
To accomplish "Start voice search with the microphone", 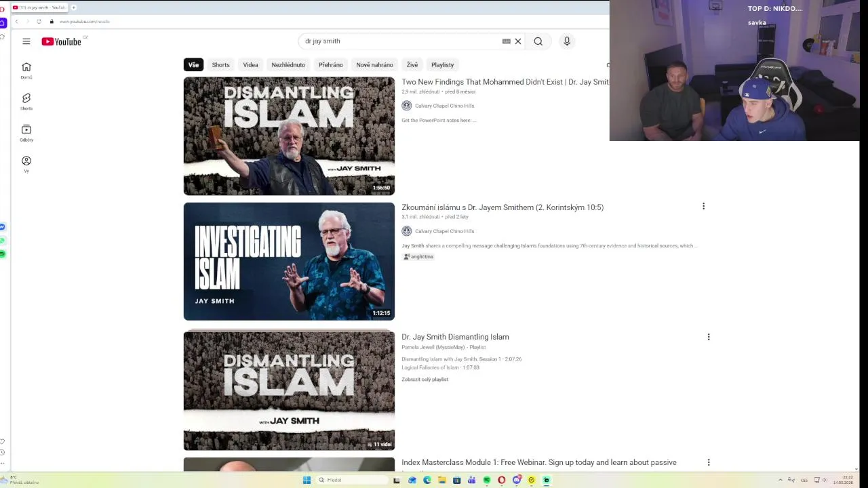I will click(567, 41).
